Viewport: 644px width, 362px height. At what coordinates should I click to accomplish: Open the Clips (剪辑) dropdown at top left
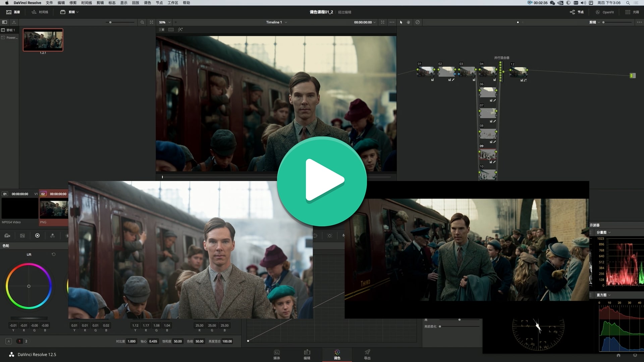coord(69,12)
